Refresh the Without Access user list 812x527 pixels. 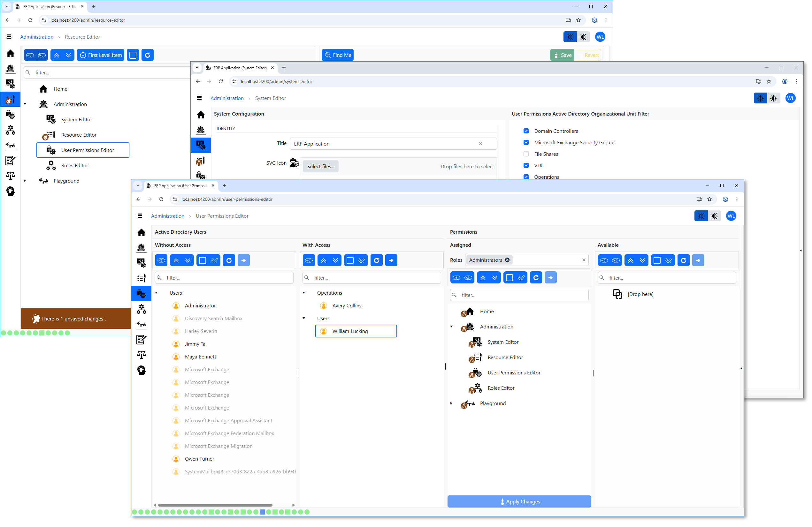(229, 260)
